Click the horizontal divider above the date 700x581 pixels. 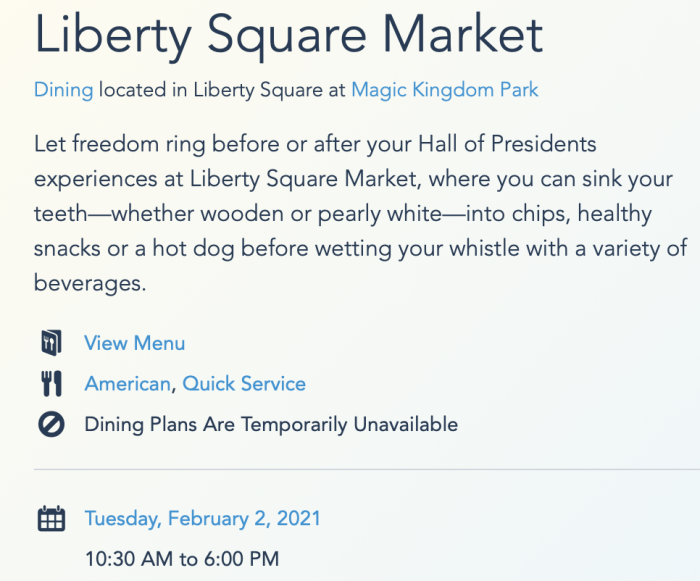click(x=367, y=469)
